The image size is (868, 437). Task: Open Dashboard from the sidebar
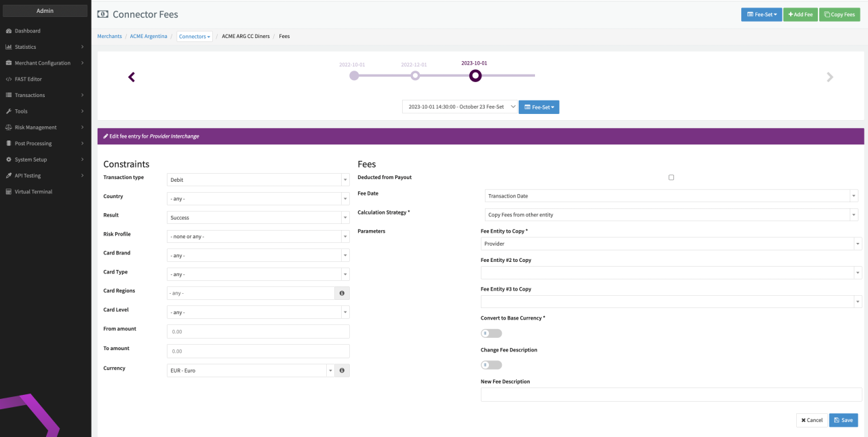click(28, 31)
